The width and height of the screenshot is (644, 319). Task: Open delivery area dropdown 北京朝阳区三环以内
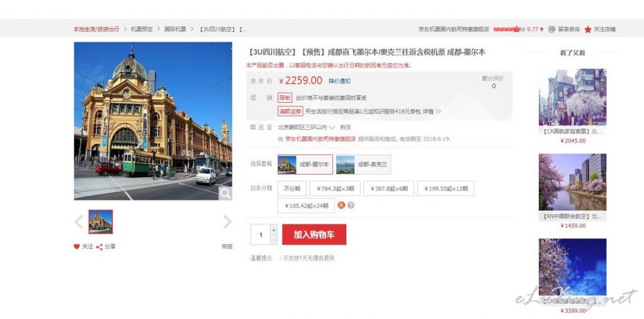coord(307,127)
